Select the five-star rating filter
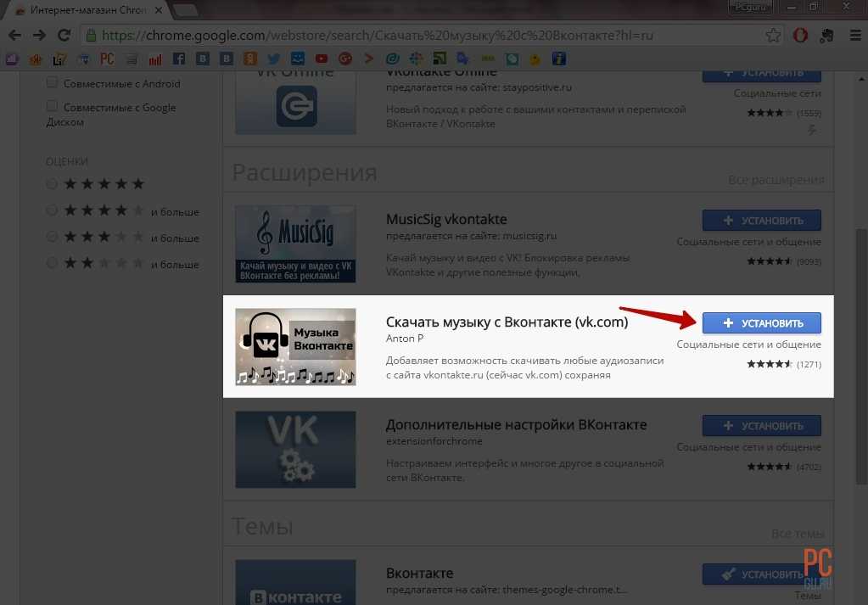Screen dimensions: 868x605 click(x=52, y=183)
